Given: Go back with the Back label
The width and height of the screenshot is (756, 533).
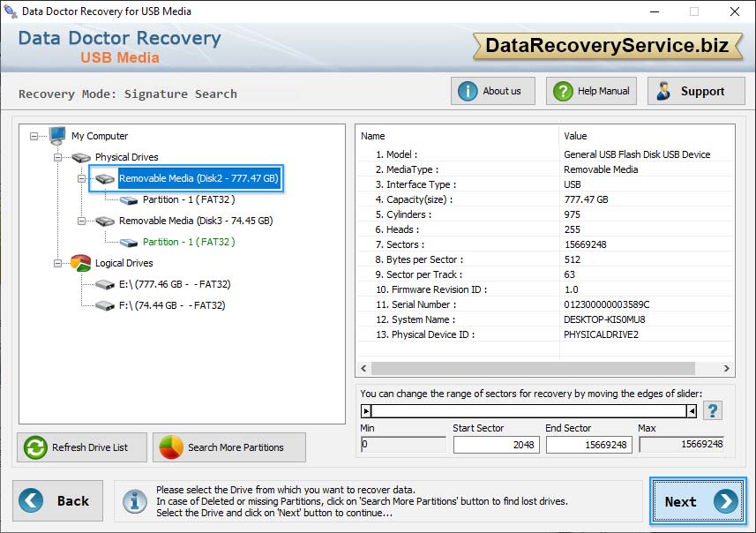Looking at the screenshot, I should coord(73,501).
